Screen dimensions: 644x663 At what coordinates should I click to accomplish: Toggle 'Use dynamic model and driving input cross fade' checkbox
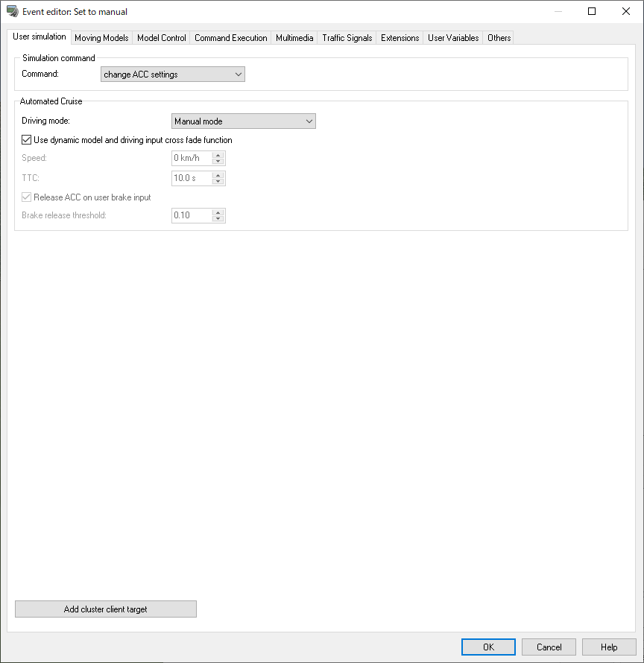(26, 140)
